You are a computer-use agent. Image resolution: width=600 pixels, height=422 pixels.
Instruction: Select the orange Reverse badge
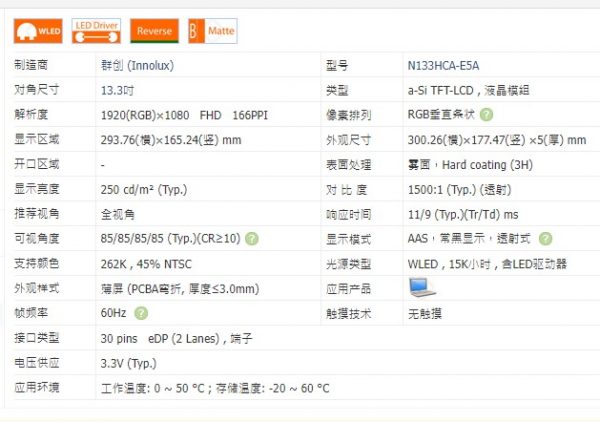(154, 31)
